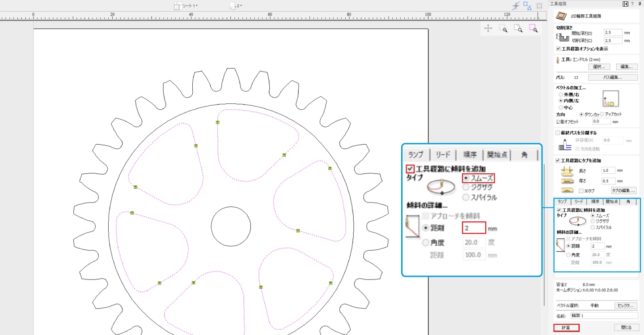Click the zoom to sheet icon
644x335 pixels.
[x=518, y=28]
